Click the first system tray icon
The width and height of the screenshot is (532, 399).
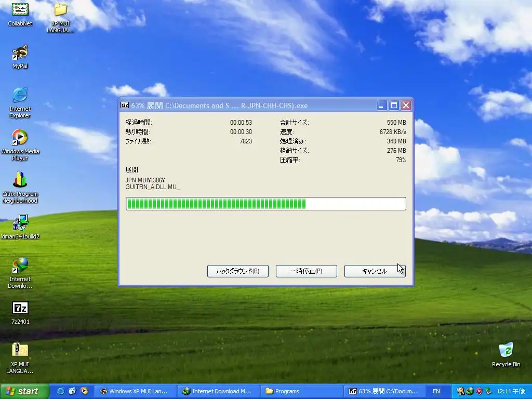(x=460, y=391)
